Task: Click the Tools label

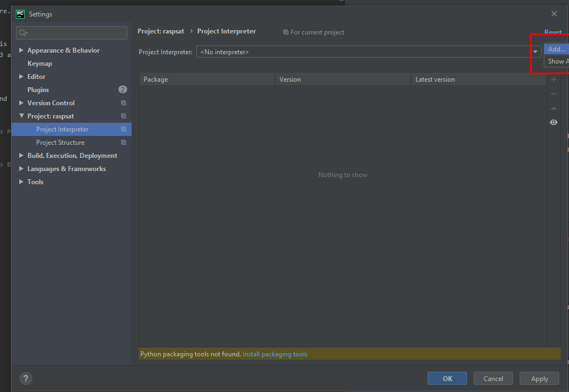Action: tap(35, 182)
